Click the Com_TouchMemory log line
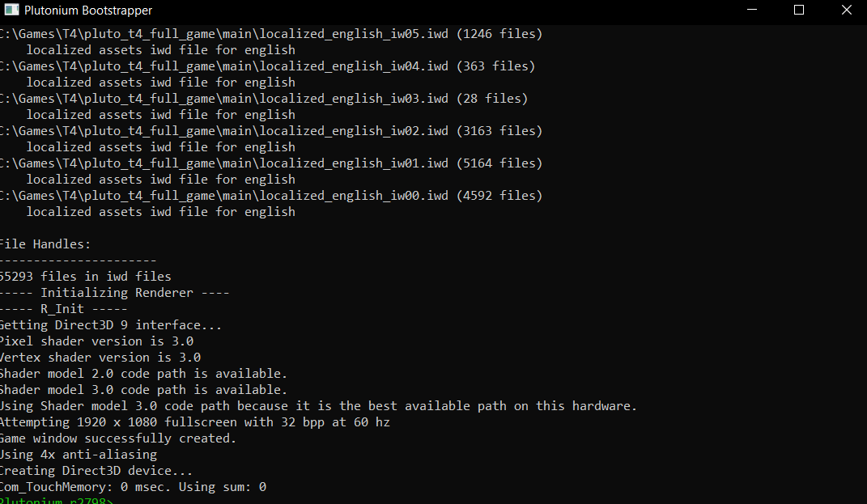The image size is (867, 504). point(133,487)
